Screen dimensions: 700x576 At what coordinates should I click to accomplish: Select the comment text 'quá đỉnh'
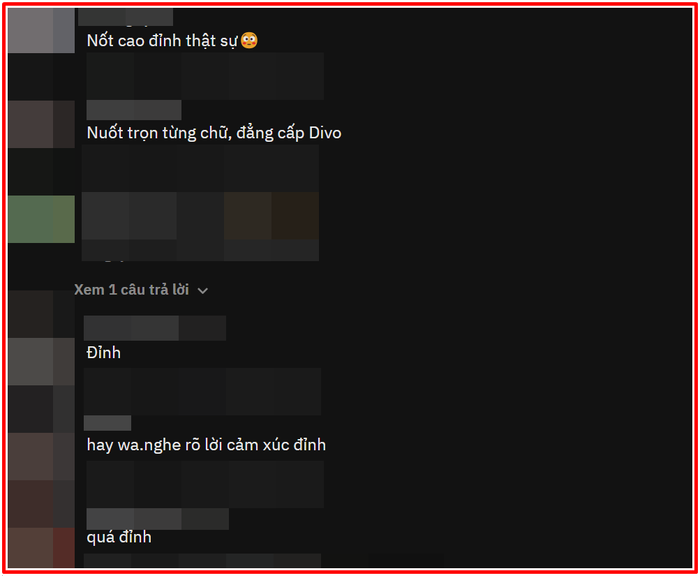click(119, 537)
